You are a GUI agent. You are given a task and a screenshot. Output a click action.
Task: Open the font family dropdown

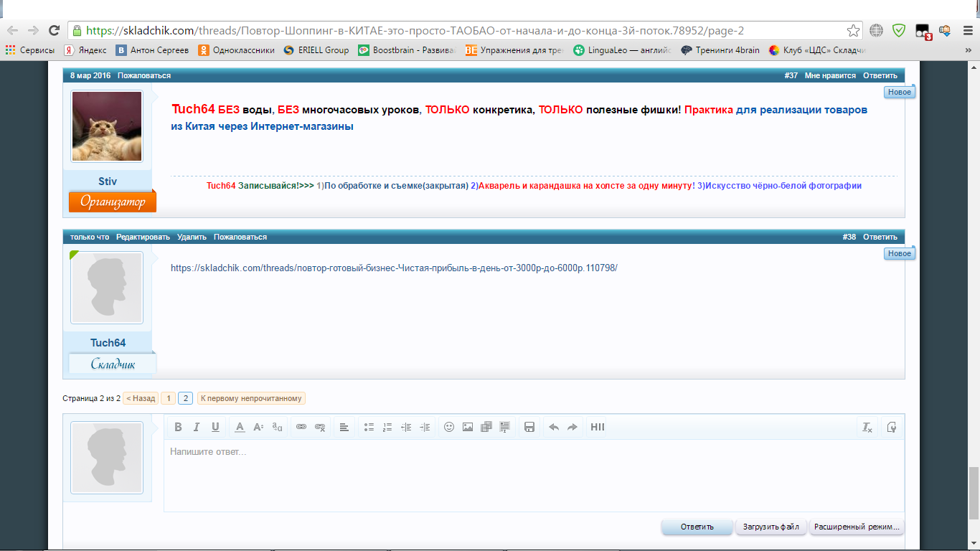[x=277, y=427]
